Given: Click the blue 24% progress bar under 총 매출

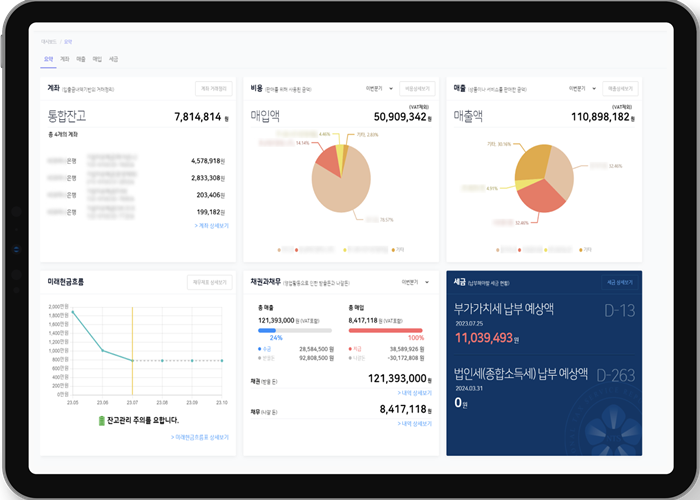Looking at the screenshot, I should (267, 330).
